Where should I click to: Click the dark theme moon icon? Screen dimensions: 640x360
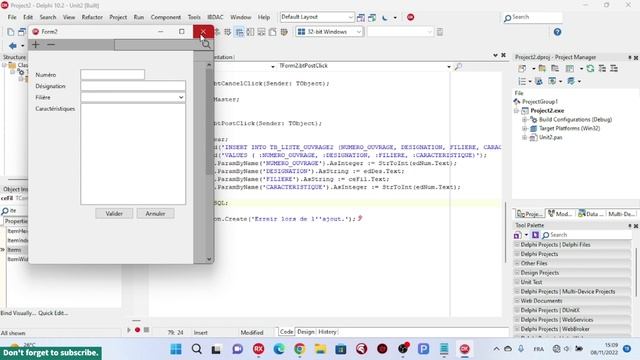click(384, 18)
